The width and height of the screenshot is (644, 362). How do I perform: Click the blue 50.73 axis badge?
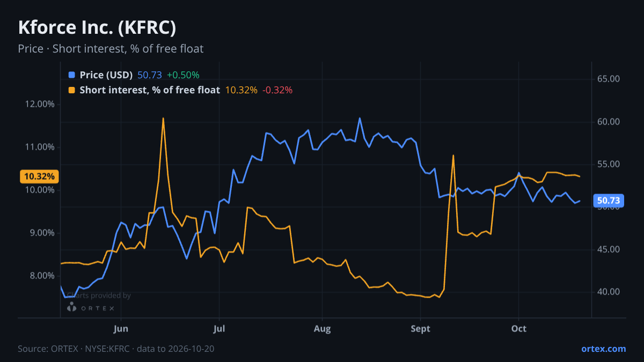tap(609, 201)
